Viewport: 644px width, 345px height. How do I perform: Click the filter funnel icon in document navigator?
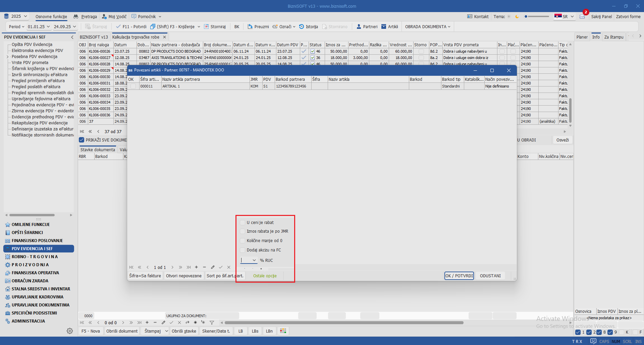(212, 323)
